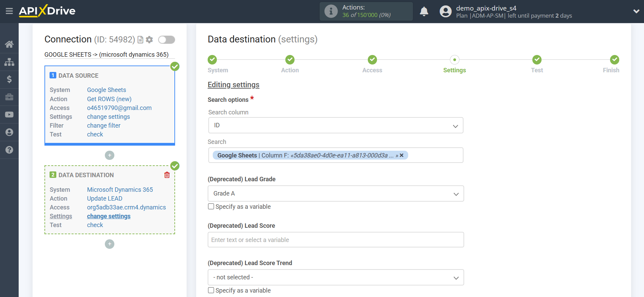
Task: Click the actions info icon
Action: click(331, 11)
